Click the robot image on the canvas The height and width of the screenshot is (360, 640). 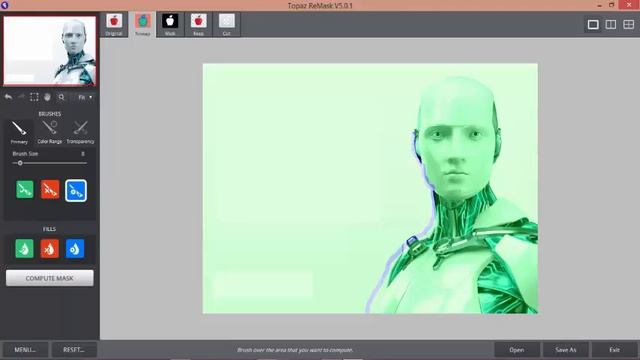tap(370, 188)
